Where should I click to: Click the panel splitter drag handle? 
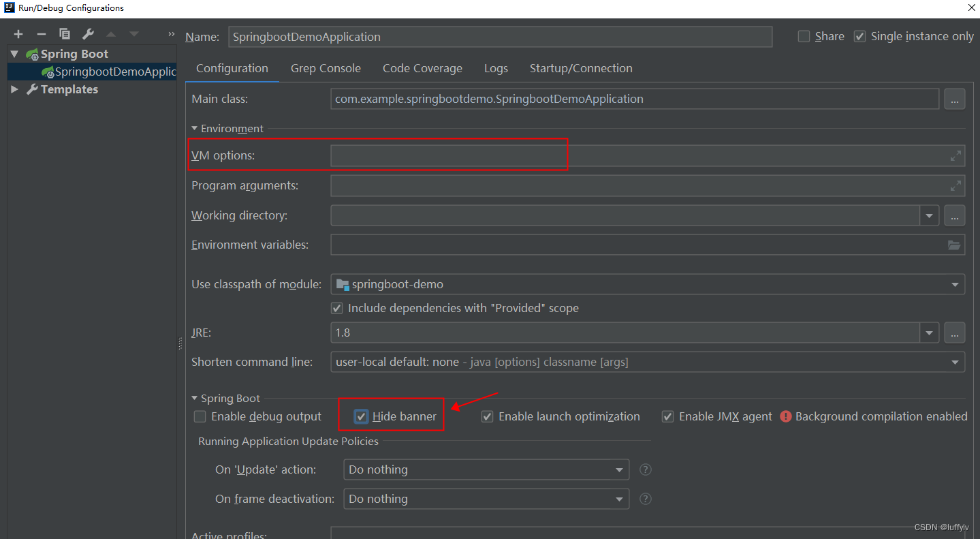(x=180, y=345)
